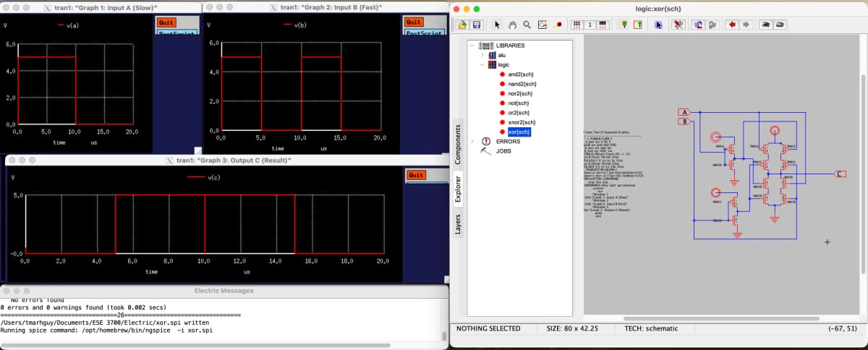Image resolution: width=868 pixels, height=350 pixels.
Task: Click the red left Go Back arrow
Action: [x=732, y=25]
